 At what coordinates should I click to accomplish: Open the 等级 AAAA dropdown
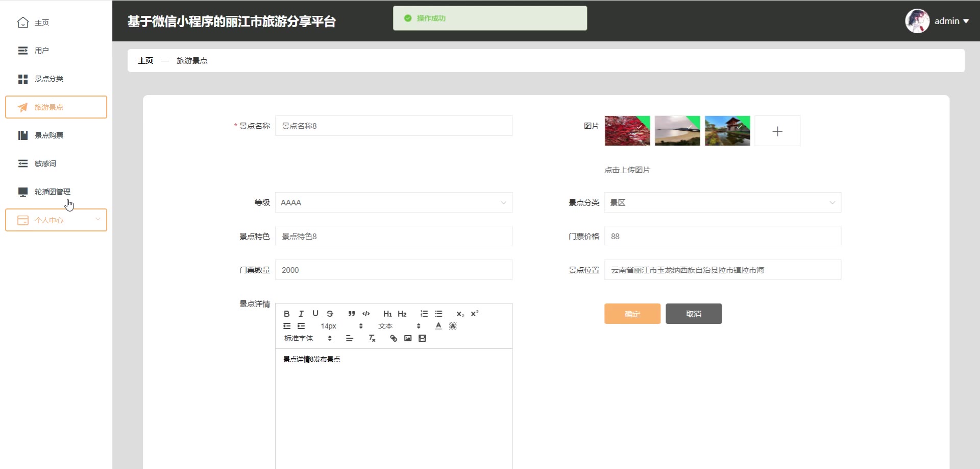[x=394, y=202]
